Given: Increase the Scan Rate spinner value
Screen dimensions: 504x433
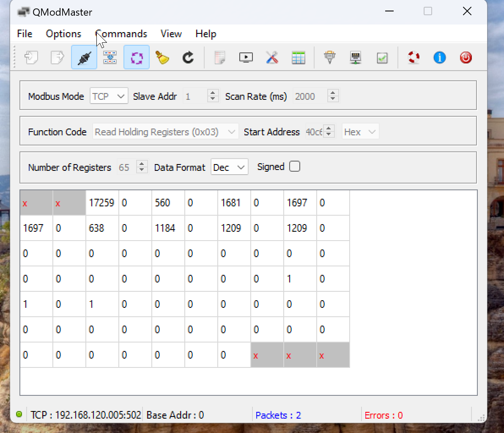Looking at the screenshot, I should click(333, 93).
